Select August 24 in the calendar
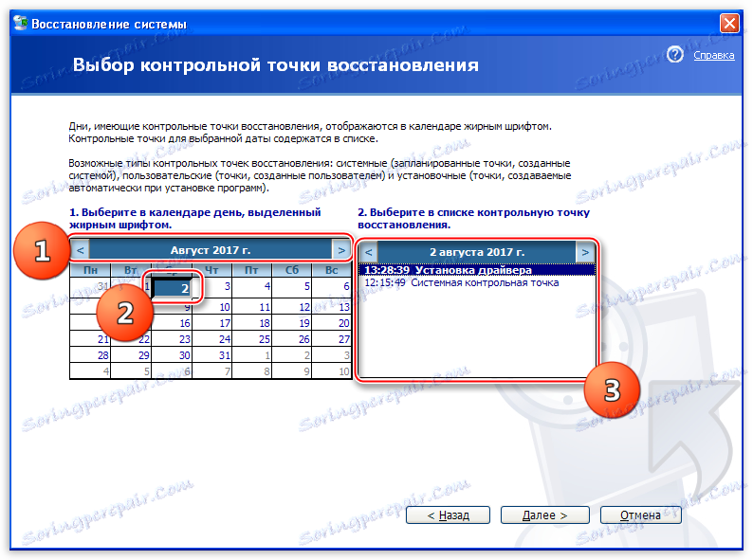This screenshot has width=753, height=560. 211,339
